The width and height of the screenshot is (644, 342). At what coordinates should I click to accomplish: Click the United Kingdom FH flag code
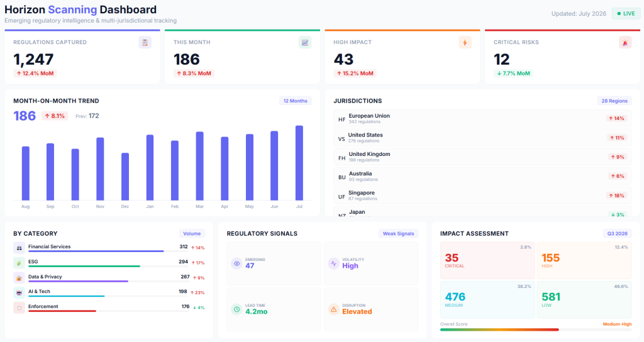click(341, 158)
